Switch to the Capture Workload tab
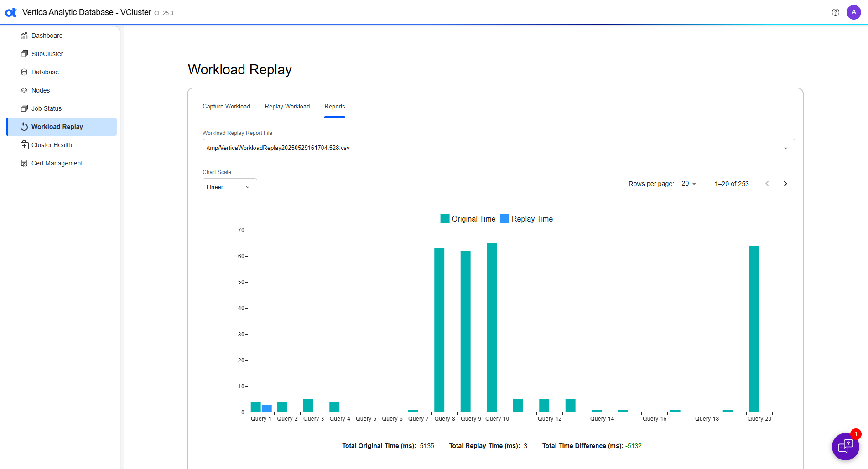 [226, 106]
